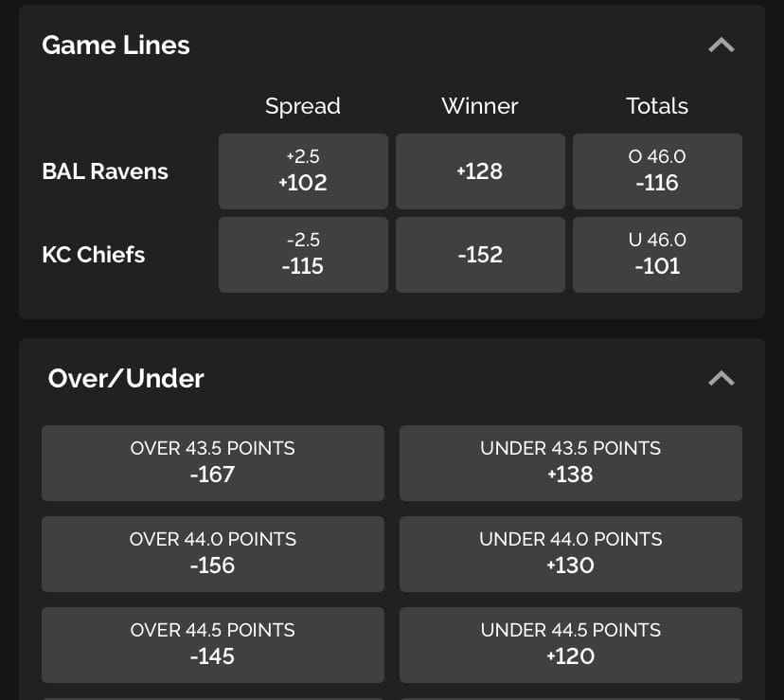The image size is (784, 700).
Task: Click the Game Lines heading
Action: (116, 45)
